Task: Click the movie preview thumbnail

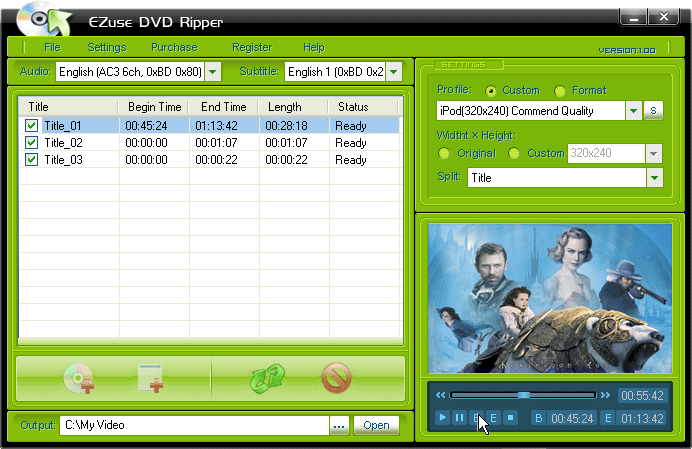Action: (x=550, y=298)
